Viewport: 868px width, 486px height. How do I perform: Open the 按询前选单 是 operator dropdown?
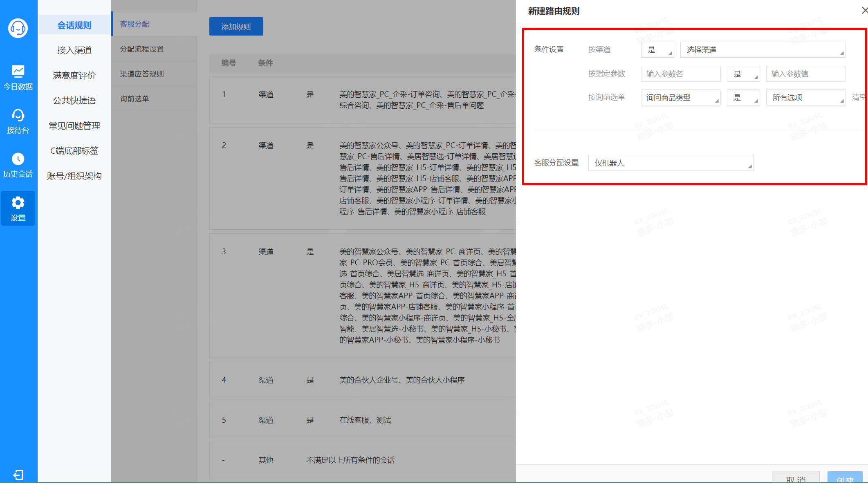coord(743,98)
